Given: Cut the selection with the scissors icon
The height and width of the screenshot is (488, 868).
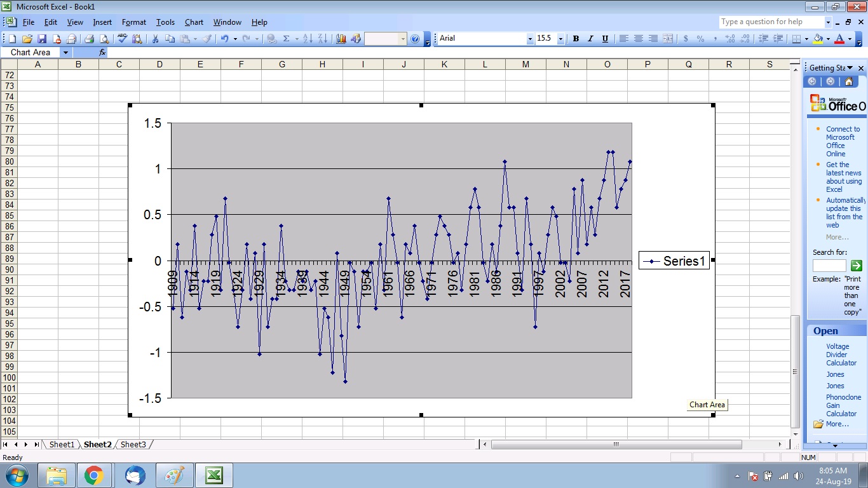Looking at the screenshot, I should pos(155,39).
